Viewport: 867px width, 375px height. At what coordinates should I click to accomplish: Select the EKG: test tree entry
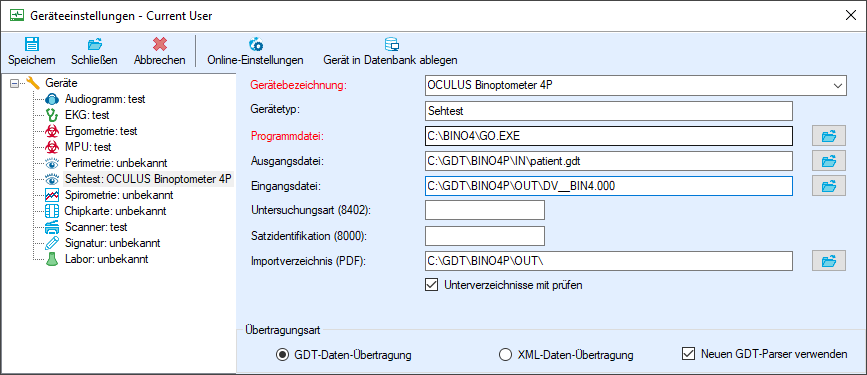(87, 115)
